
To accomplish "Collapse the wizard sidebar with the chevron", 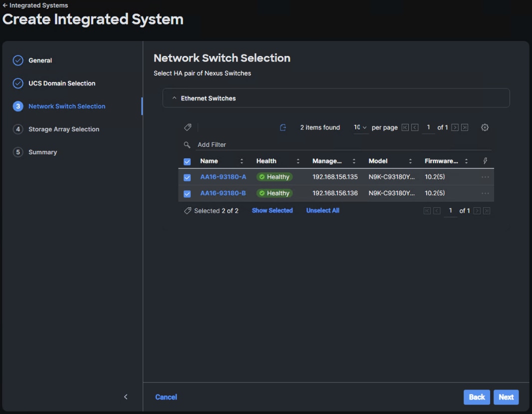I will pos(126,397).
